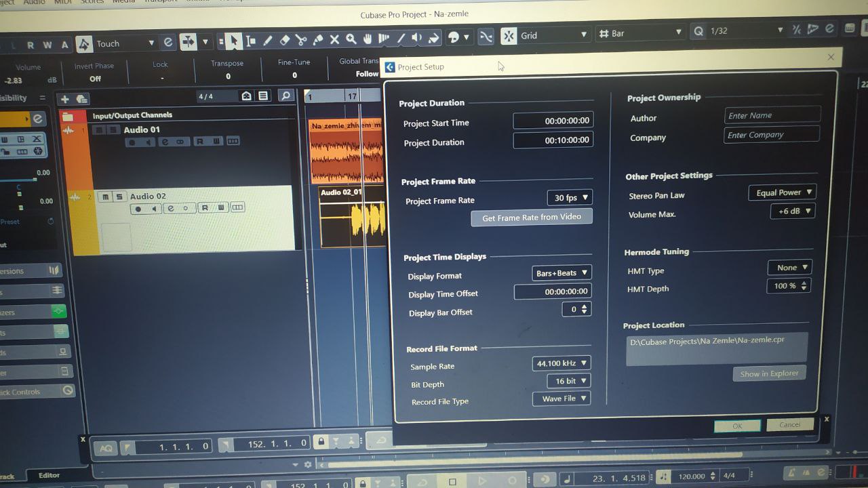
Task: Select the hand tool in the toolbar
Action: 368,39
